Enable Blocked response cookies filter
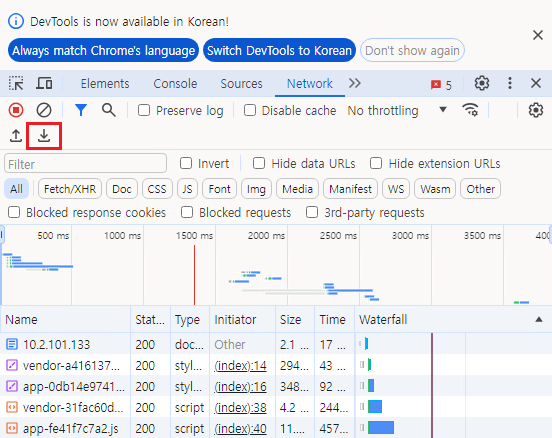 [14, 212]
